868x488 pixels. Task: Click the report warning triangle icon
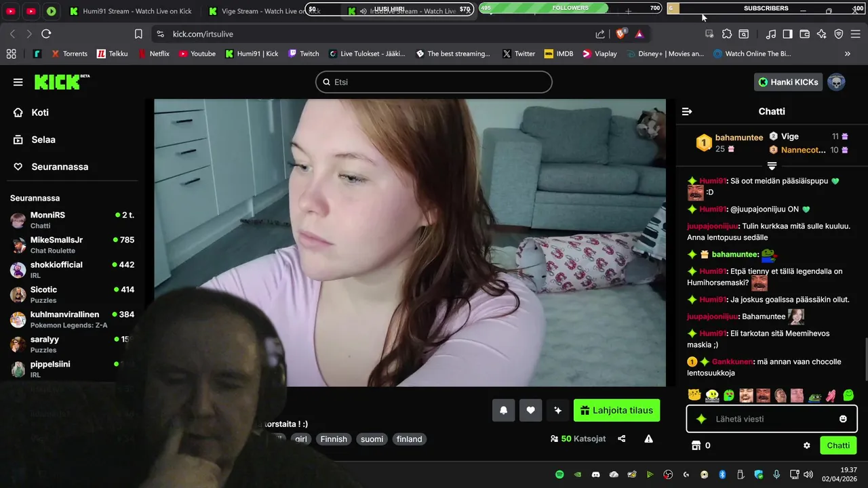pos(649,439)
